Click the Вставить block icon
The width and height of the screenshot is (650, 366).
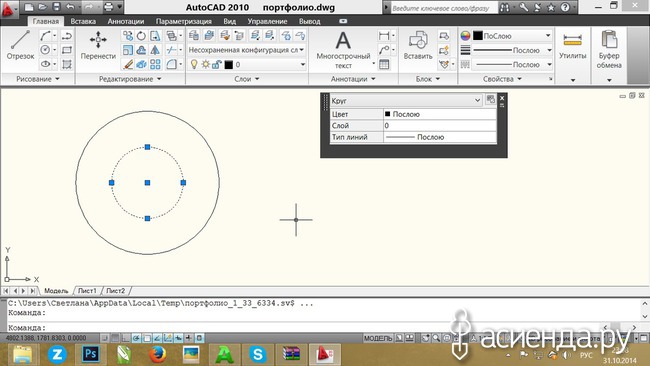point(418,45)
